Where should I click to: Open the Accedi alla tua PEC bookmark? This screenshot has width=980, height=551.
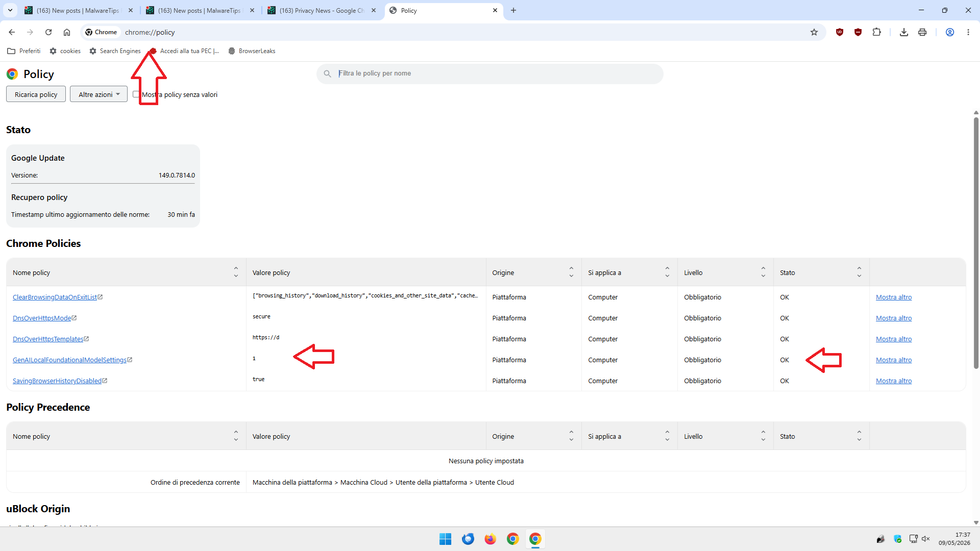[x=184, y=51]
